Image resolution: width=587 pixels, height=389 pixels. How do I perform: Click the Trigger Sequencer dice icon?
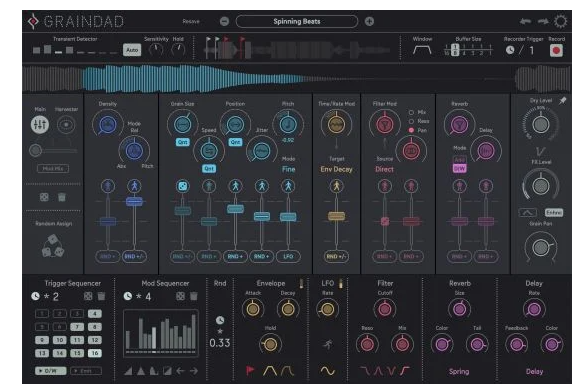tap(88, 296)
